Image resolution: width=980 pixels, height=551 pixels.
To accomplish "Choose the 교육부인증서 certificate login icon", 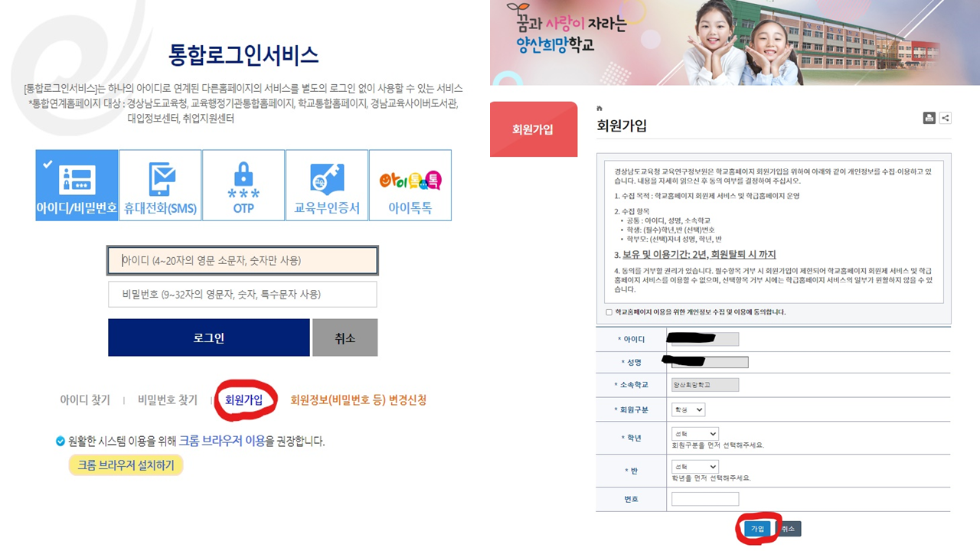I will coord(327,185).
